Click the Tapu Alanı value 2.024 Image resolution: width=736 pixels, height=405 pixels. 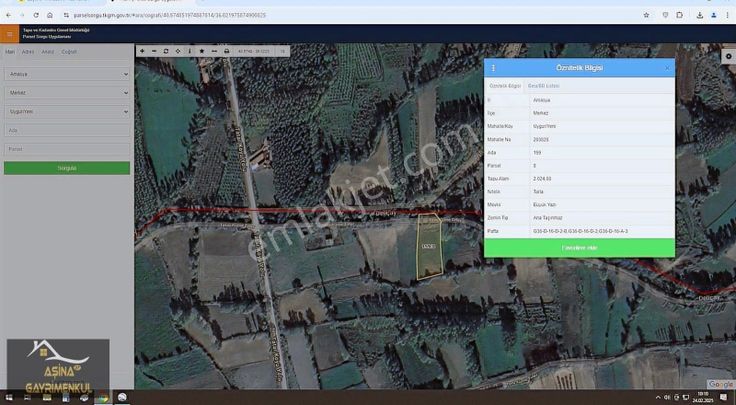(x=542, y=179)
